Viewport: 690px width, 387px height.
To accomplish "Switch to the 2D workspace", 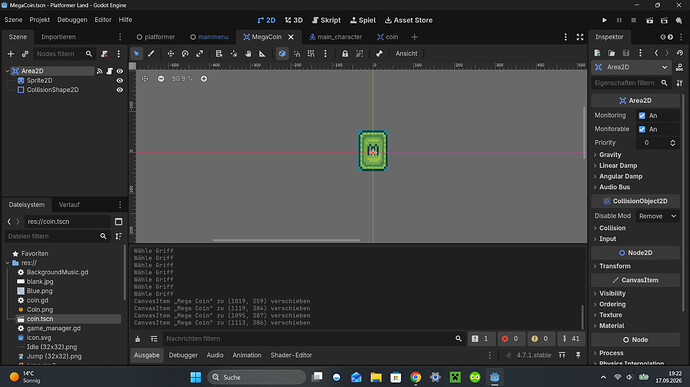I will [x=266, y=20].
